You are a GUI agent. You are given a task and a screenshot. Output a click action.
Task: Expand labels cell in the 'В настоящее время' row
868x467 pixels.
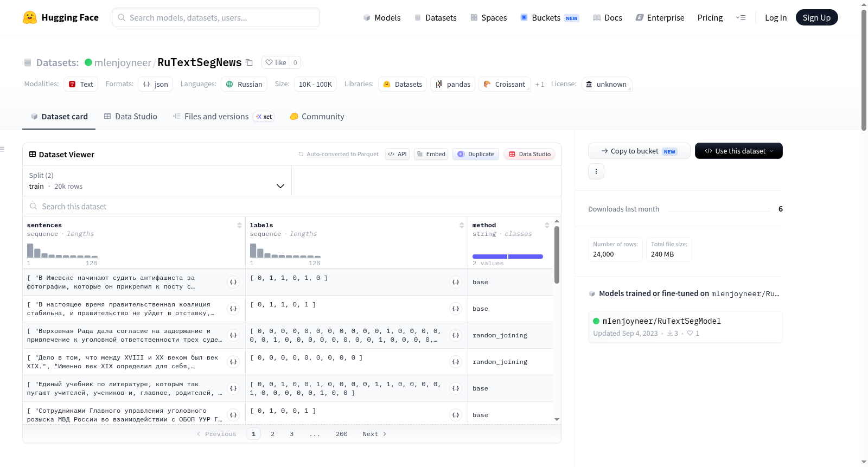pos(456,309)
